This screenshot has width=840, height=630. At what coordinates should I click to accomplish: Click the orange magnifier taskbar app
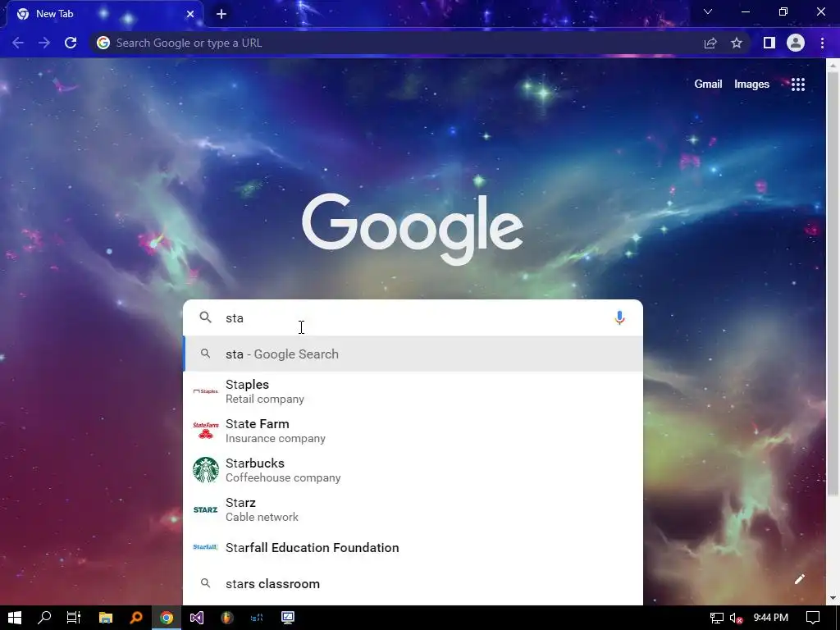pos(136,618)
